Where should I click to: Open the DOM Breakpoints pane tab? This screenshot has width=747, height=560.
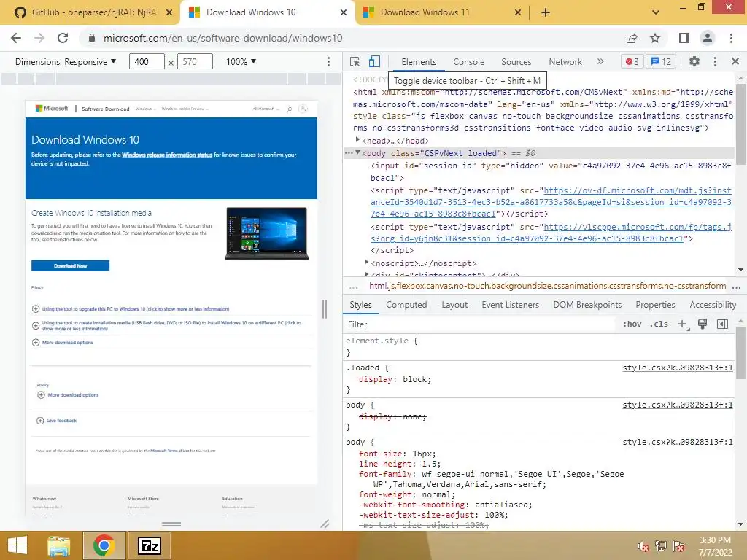pos(587,305)
